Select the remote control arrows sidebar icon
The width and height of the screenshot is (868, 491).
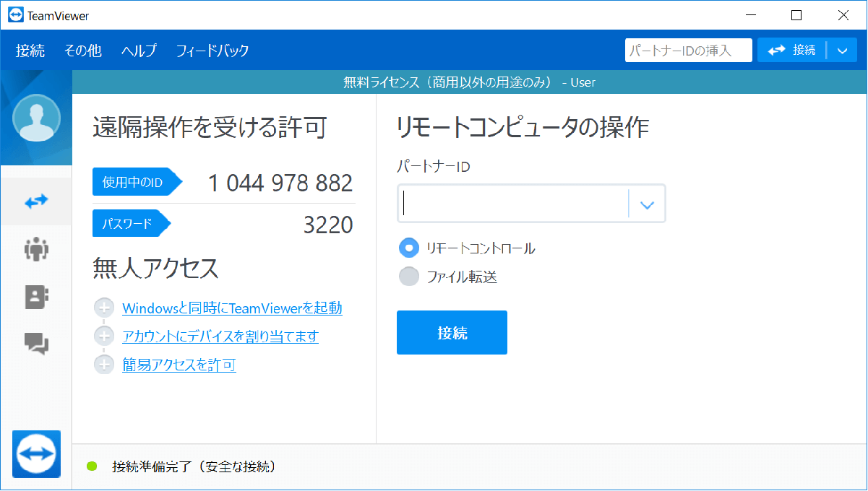pos(36,201)
